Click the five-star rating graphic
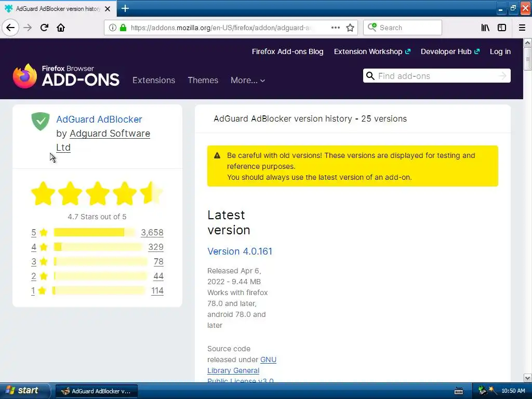532x399 pixels. click(97, 193)
